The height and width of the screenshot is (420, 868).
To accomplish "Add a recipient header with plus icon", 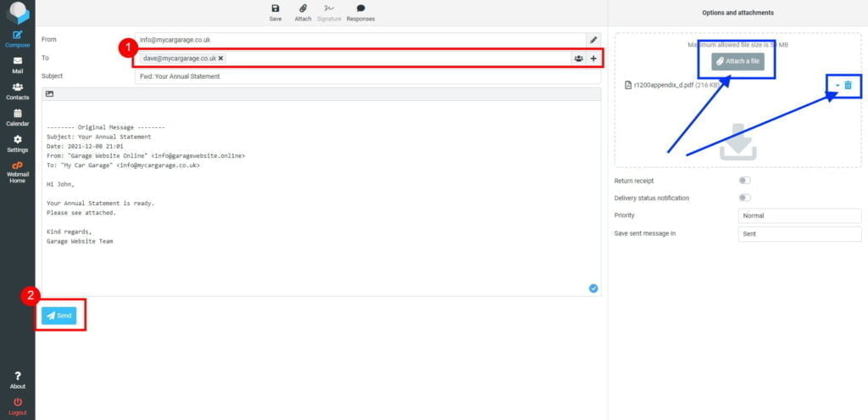I will [593, 59].
